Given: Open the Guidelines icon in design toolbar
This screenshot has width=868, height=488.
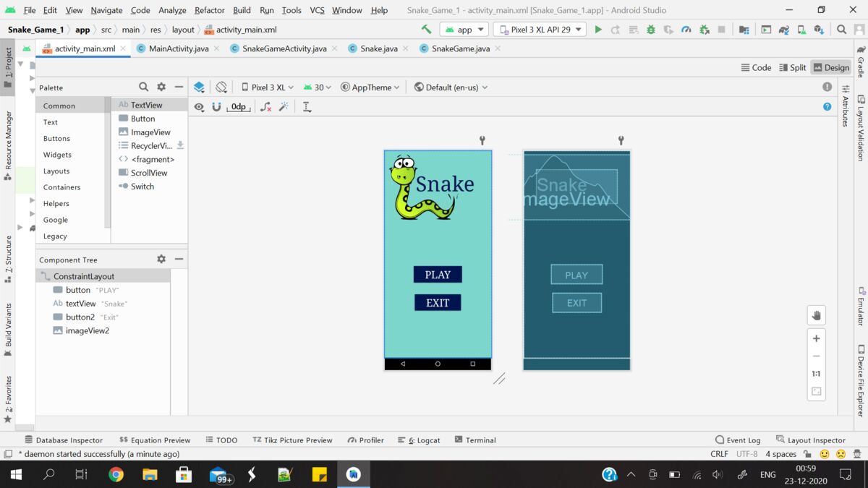Looking at the screenshot, I should pyautogui.click(x=307, y=106).
